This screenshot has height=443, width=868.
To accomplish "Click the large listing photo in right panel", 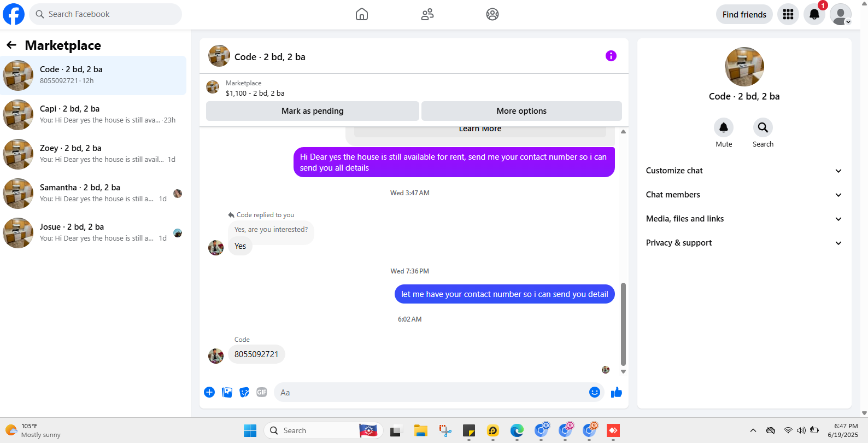I will pos(744,67).
